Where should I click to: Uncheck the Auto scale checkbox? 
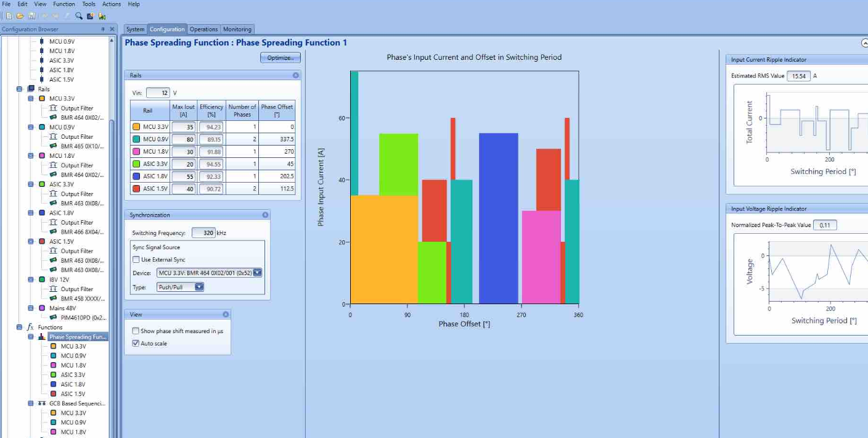click(x=136, y=344)
